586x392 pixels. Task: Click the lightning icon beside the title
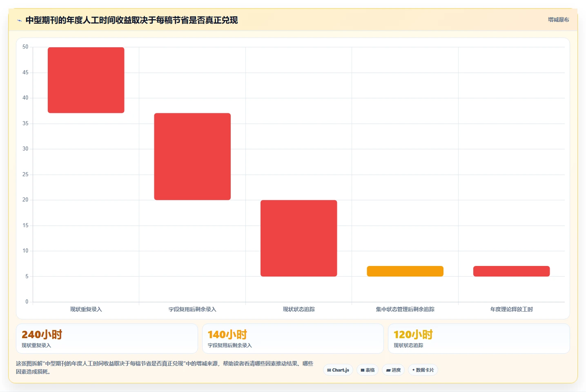(x=19, y=20)
